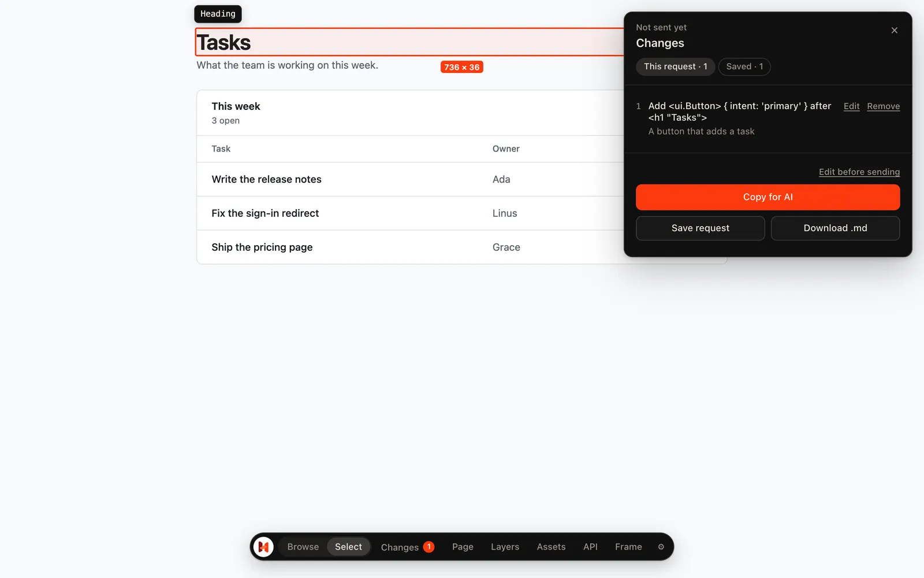Viewport: 924px width, 578px height.
Task: Activate Select mode
Action: (348, 547)
